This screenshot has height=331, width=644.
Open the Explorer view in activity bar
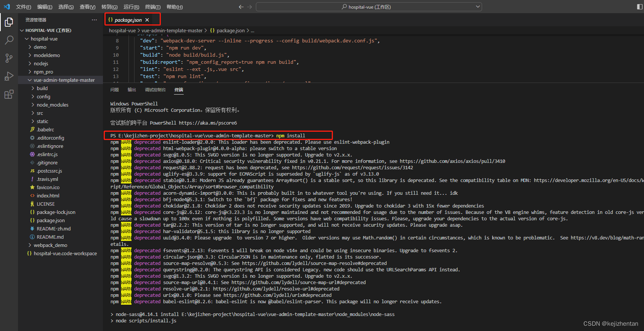[x=9, y=23]
